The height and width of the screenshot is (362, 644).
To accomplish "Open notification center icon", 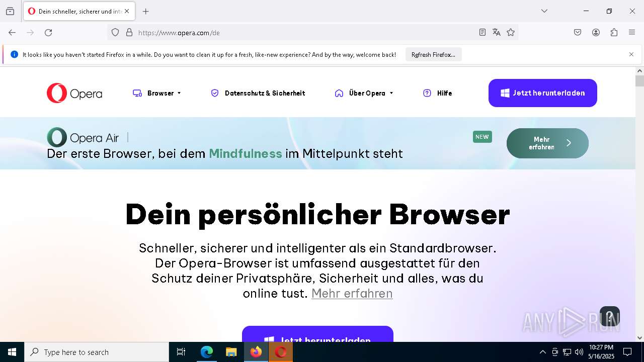I will click(x=627, y=352).
